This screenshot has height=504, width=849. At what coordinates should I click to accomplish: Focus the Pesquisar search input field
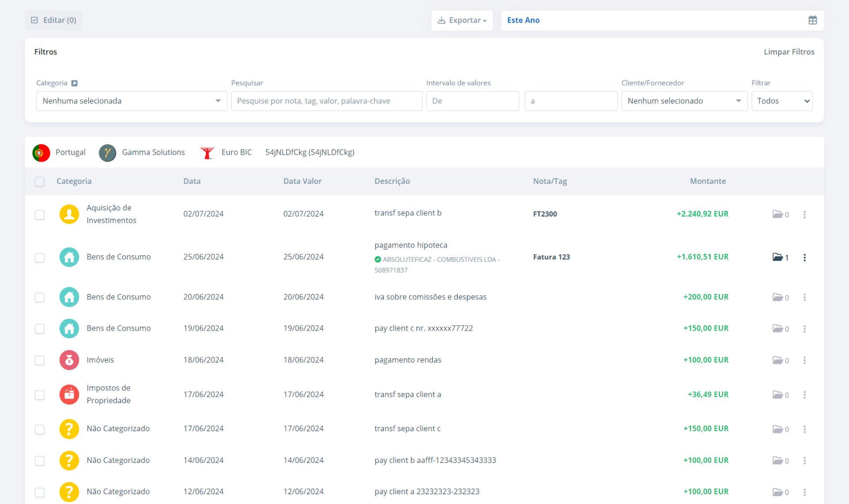pos(326,101)
